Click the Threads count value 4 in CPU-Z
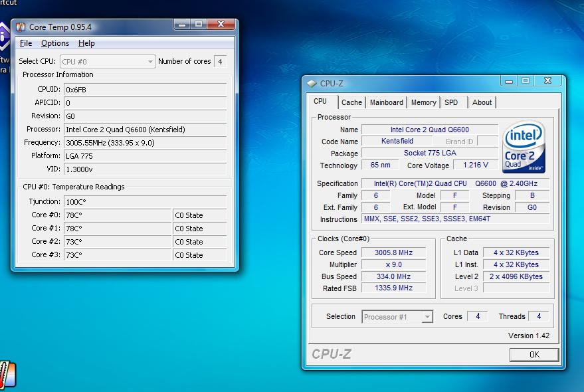Screen dimensions: 584x392 [539, 316]
